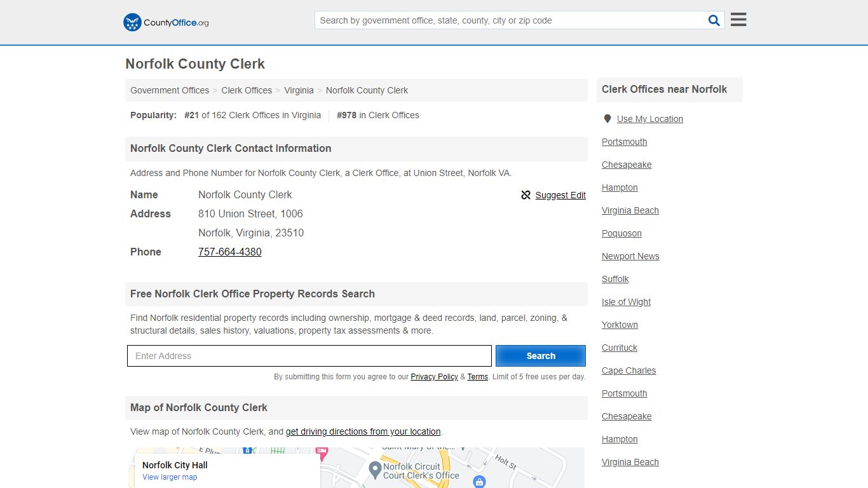Click View larger map link

(x=170, y=477)
